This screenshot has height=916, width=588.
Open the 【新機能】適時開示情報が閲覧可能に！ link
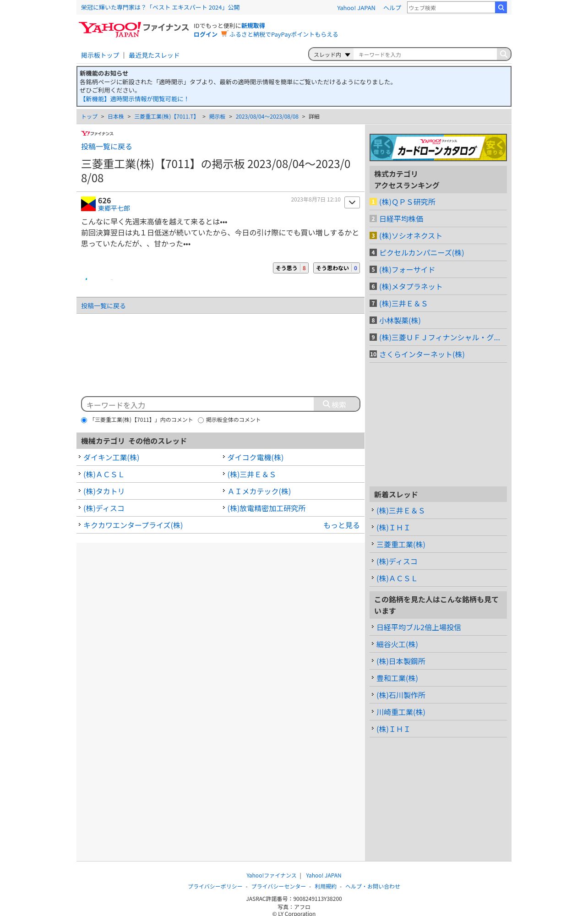tap(134, 99)
